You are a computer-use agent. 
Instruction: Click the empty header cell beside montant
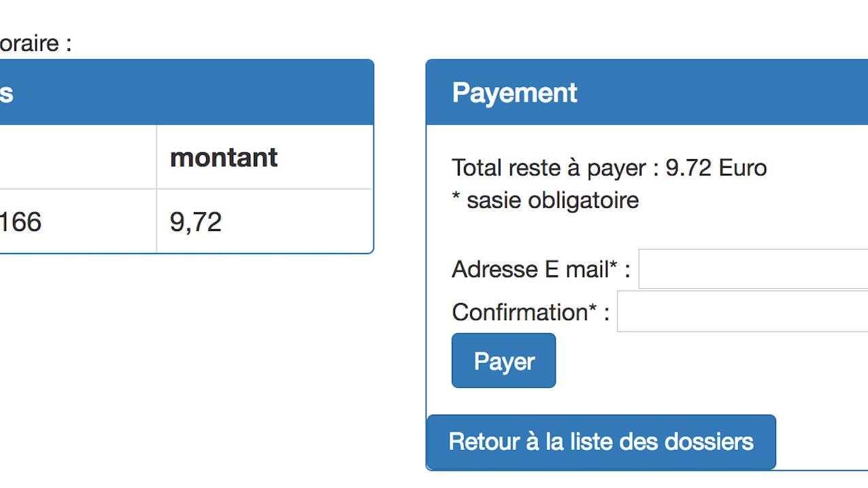(x=75, y=158)
